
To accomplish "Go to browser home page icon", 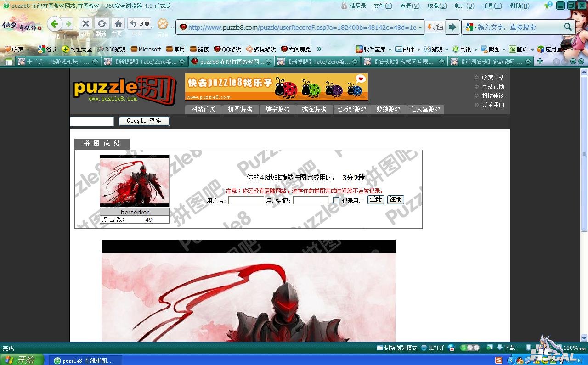I will 118,24.
